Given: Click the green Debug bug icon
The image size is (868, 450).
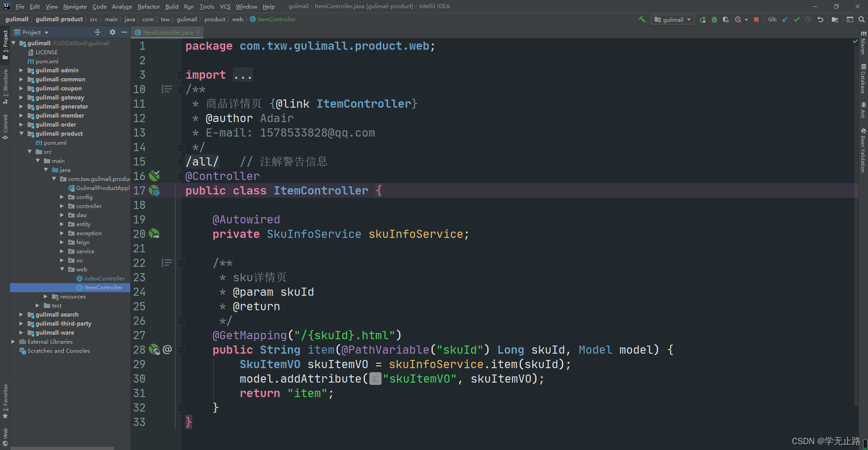Looking at the screenshot, I should [714, 19].
